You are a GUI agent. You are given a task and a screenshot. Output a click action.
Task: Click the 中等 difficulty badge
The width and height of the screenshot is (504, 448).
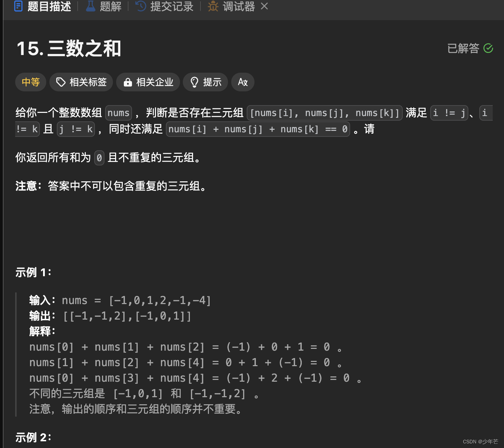pyautogui.click(x=31, y=82)
